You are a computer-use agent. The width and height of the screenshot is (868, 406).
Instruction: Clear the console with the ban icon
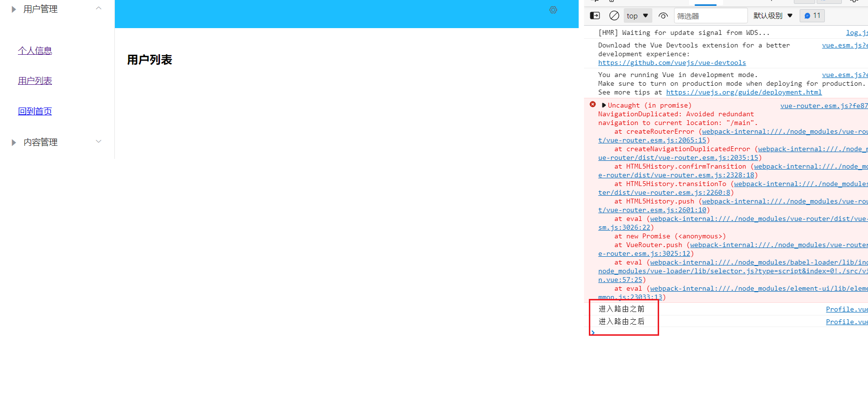click(614, 16)
